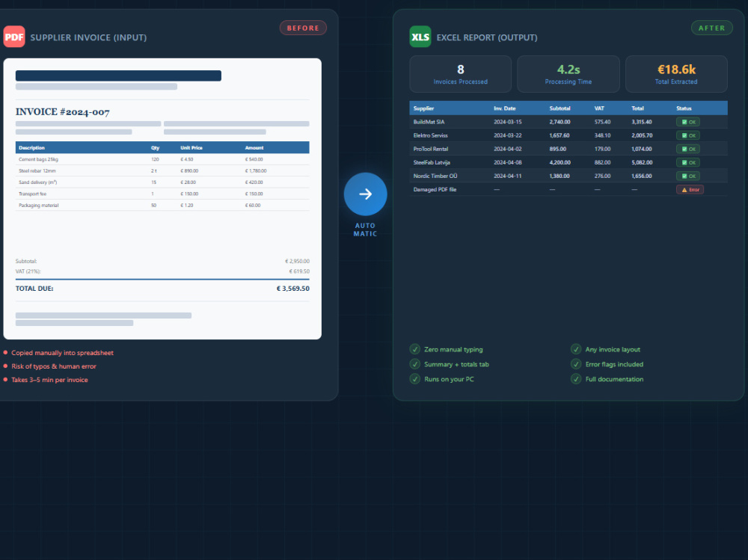Click checkmark icon beside Error flags included
This screenshot has width=748, height=560.
pyautogui.click(x=576, y=364)
